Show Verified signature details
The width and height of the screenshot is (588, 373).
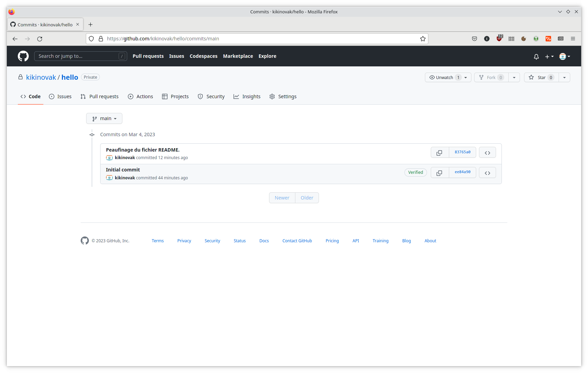[x=416, y=172]
